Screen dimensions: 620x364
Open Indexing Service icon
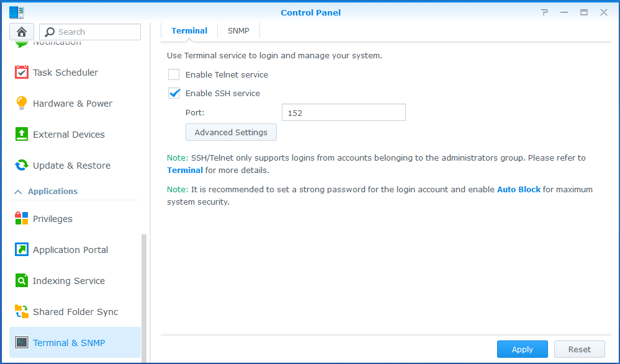pos(21,281)
